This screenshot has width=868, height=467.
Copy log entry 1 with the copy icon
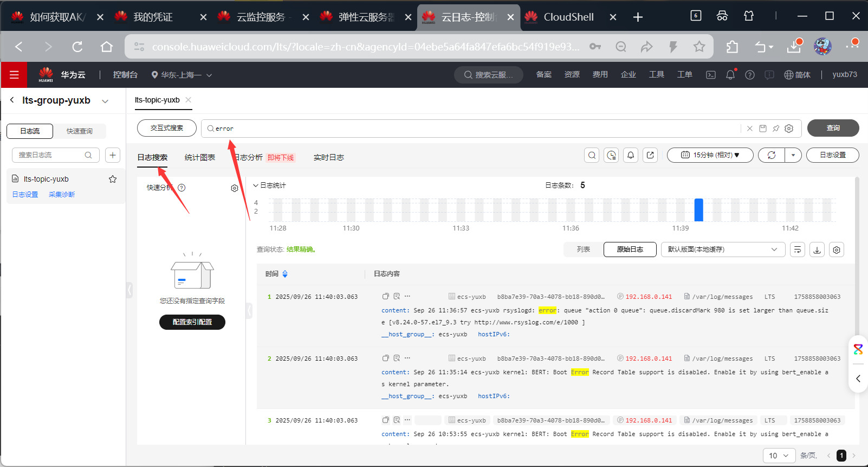(386, 297)
